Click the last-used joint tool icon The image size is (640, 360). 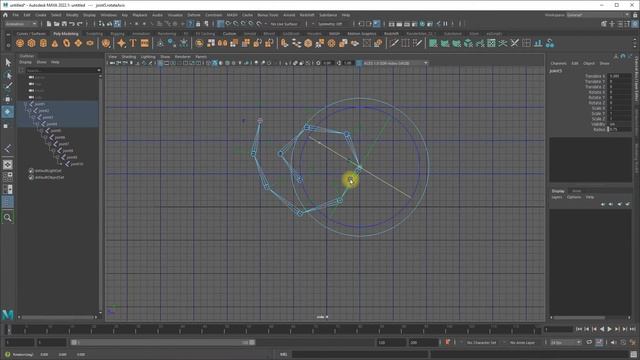click(x=8, y=149)
